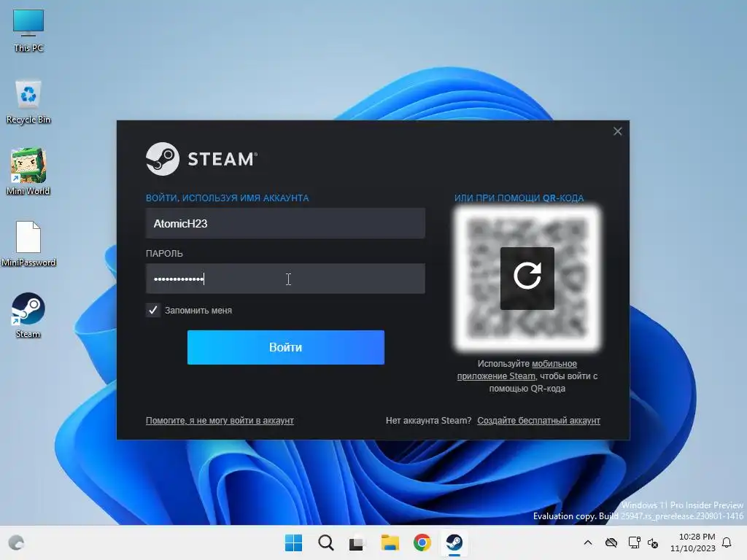Close the Steam login window
This screenshot has width=747, height=560.
click(617, 131)
